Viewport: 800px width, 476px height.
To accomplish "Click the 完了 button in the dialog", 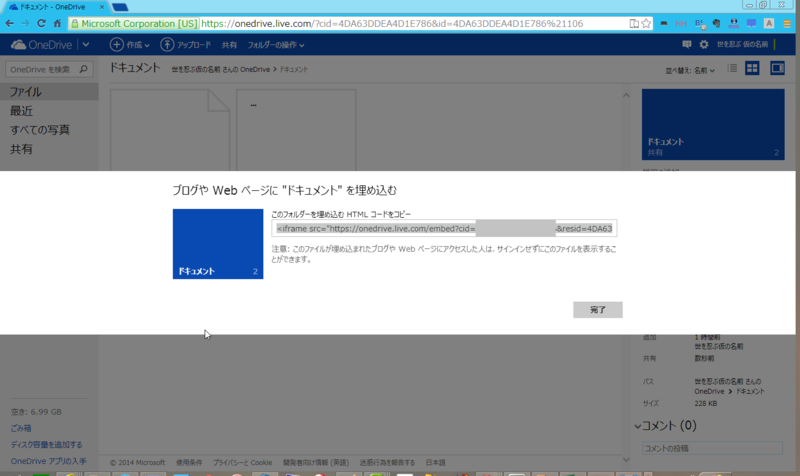I will click(597, 310).
